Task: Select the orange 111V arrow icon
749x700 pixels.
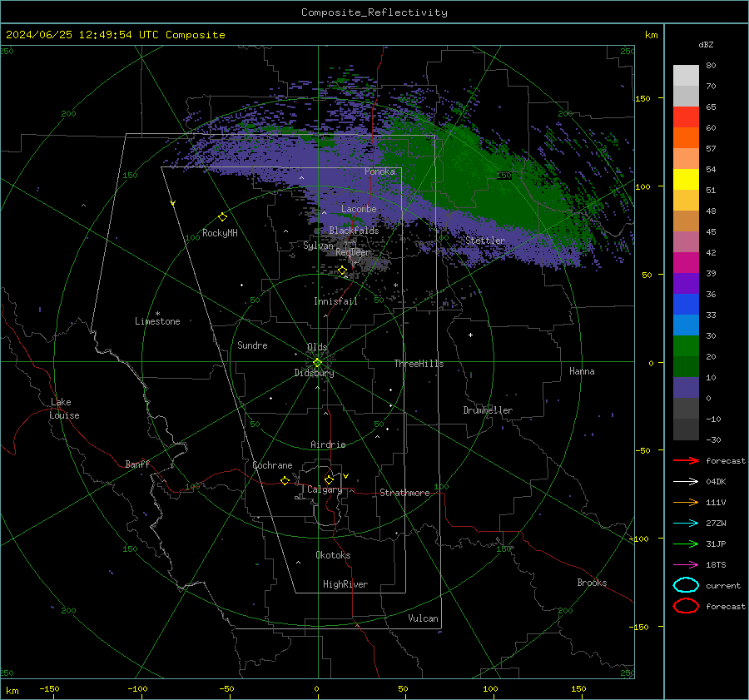Action: (x=686, y=502)
